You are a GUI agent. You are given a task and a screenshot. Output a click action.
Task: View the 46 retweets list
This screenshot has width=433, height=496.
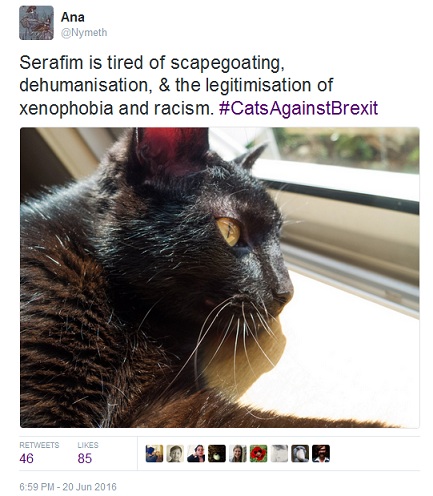pyautogui.click(x=26, y=459)
